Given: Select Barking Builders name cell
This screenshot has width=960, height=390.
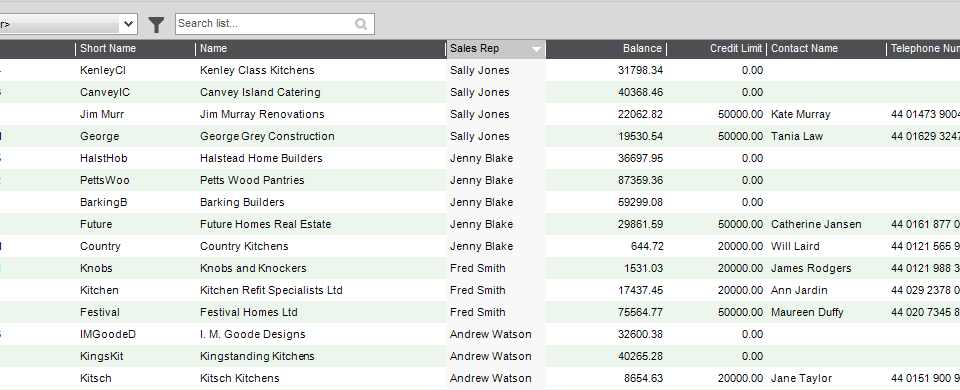Looking at the screenshot, I should (x=242, y=203).
